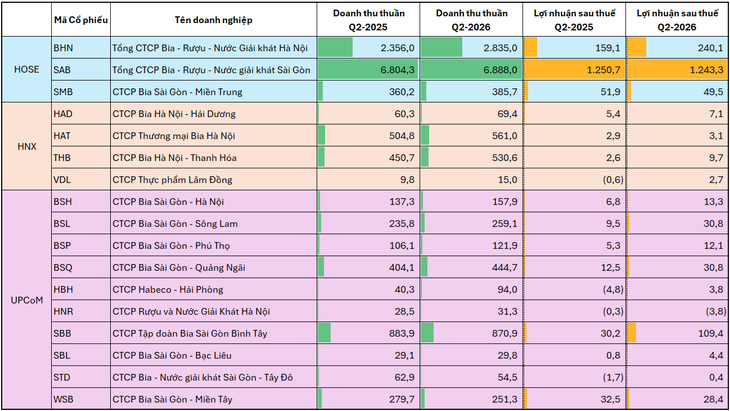Select BHN profit value 240,1
This screenshot has height=411, width=730.
tap(710, 48)
